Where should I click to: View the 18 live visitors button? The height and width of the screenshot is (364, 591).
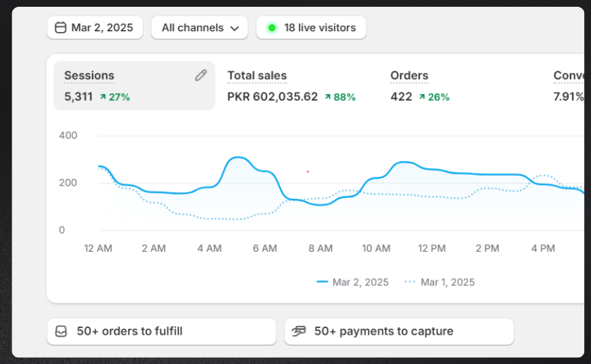click(x=311, y=27)
